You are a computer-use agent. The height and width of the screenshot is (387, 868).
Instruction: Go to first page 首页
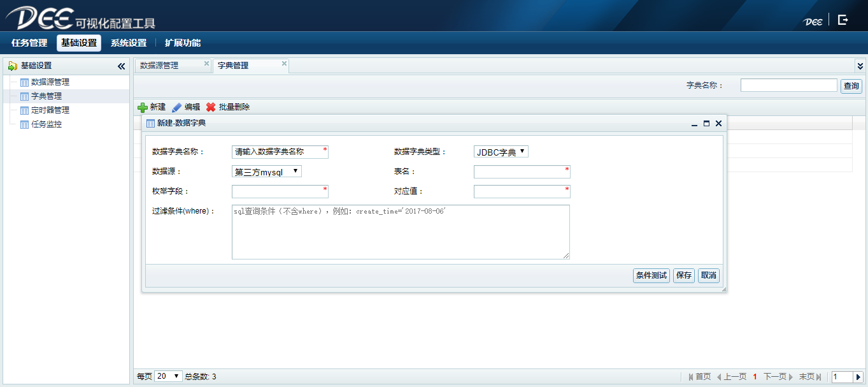(700, 377)
